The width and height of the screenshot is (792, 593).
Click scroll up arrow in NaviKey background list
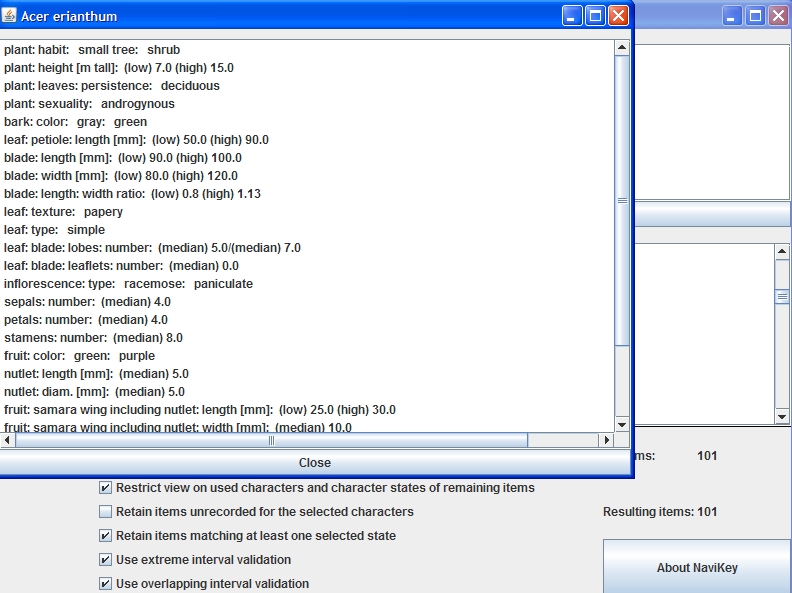(782, 251)
